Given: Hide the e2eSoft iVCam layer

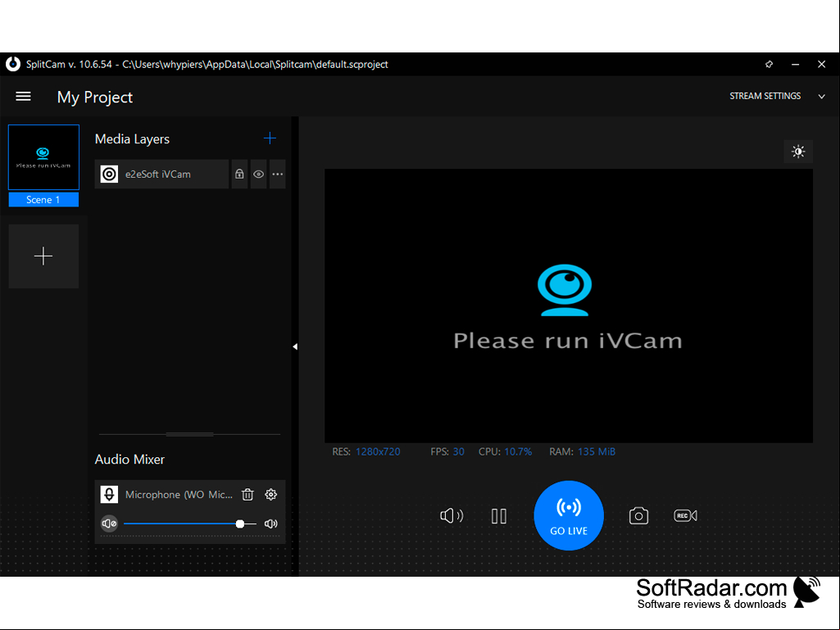Looking at the screenshot, I should [x=258, y=174].
